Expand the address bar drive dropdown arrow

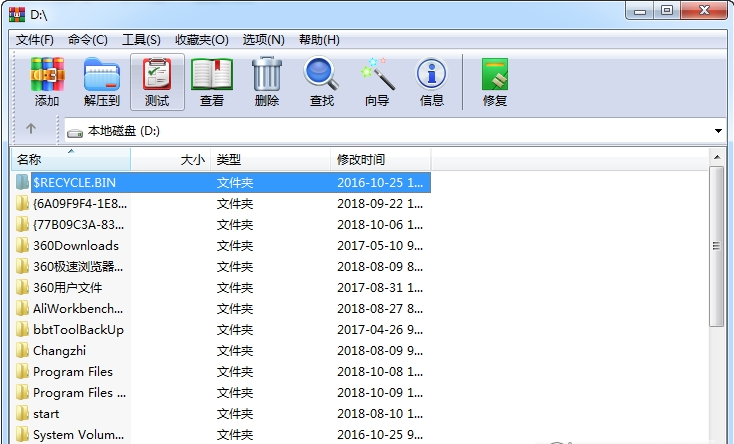pyautogui.click(x=718, y=131)
